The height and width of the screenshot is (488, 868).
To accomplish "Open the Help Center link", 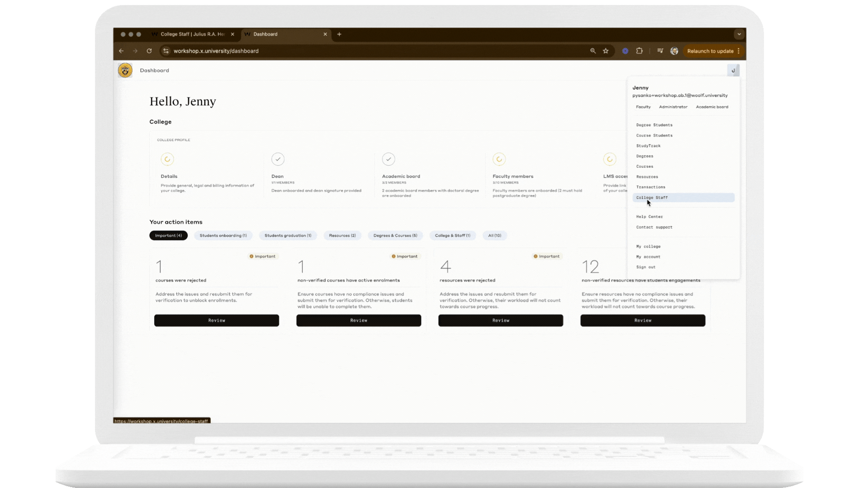I will (650, 216).
